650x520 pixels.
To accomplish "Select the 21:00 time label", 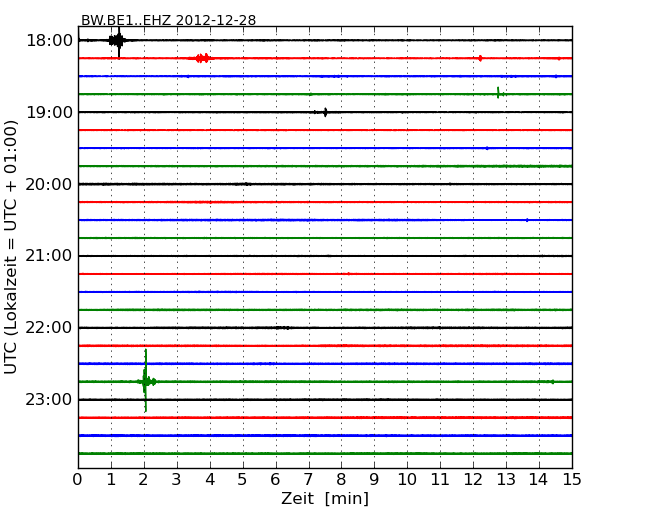I will (49, 256).
